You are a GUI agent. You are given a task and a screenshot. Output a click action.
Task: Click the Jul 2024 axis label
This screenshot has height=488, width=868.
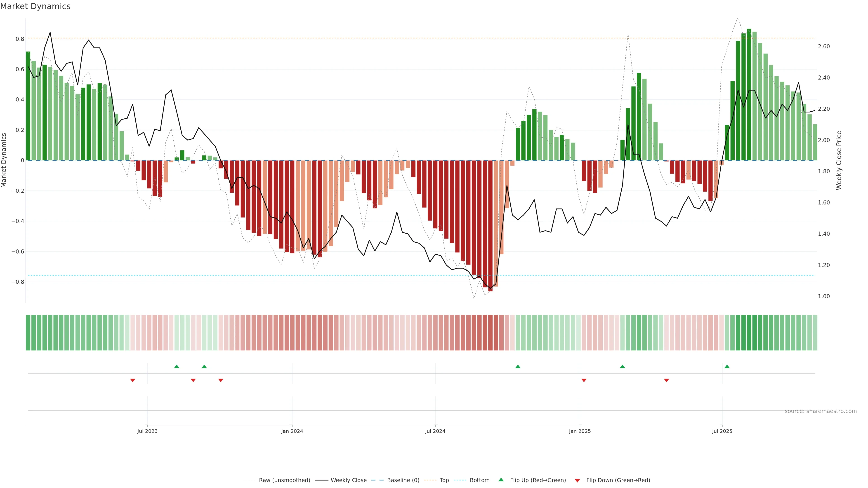(x=435, y=431)
